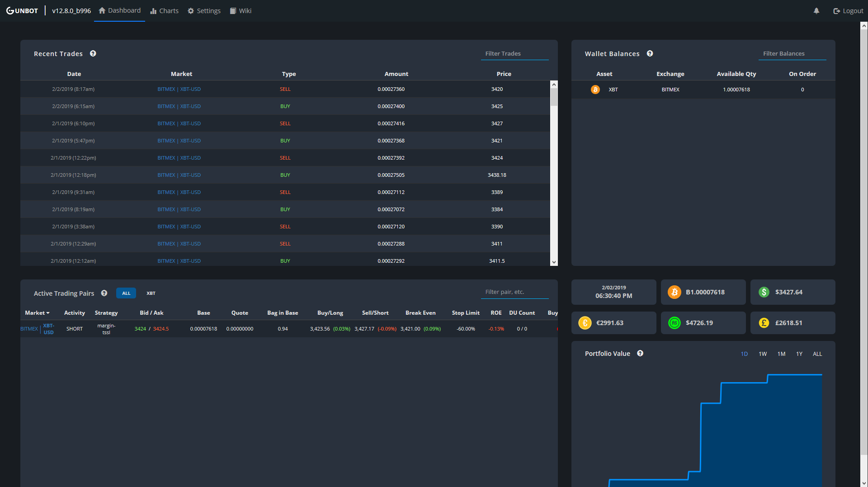
Task: Open BITMEX | XBT-USD link for 2/2/2019 6:15am trade
Action: [179, 106]
